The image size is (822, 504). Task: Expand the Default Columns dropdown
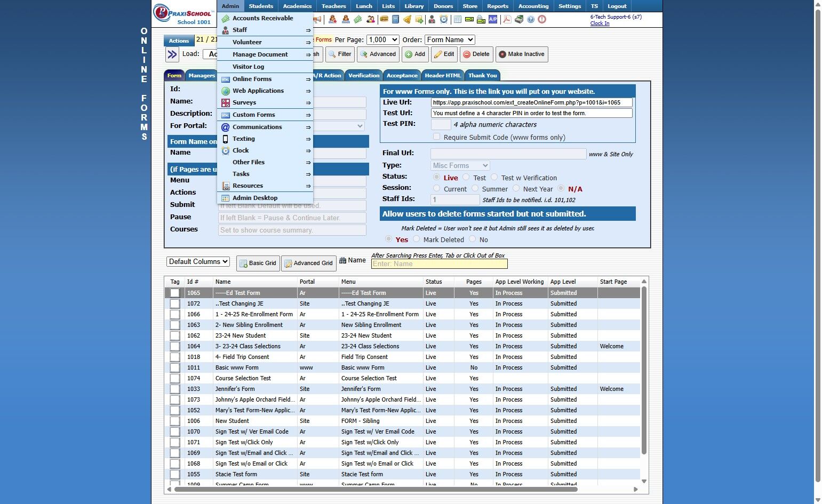[198, 261]
